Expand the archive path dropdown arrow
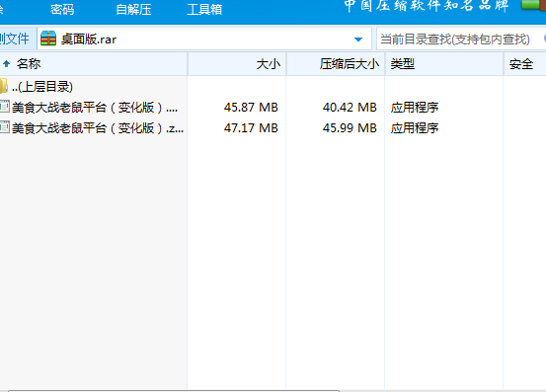This screenshot has width=546, height=392. tap(358, 39)
